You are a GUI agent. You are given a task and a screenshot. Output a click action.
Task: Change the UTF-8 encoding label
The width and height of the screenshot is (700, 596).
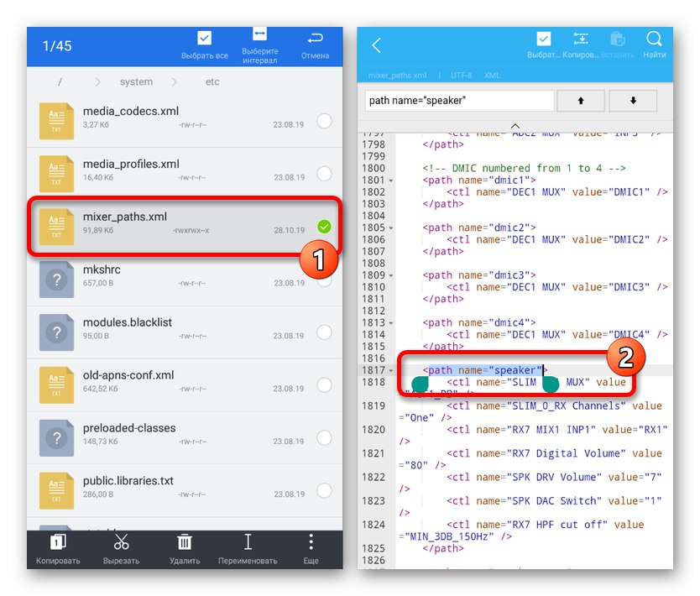click(461, 75)
